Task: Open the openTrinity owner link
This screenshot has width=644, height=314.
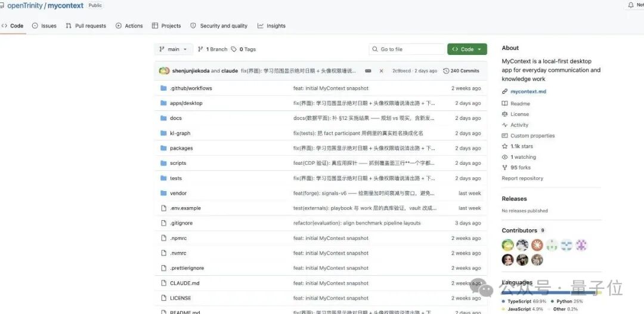Action: coord(24,6)
